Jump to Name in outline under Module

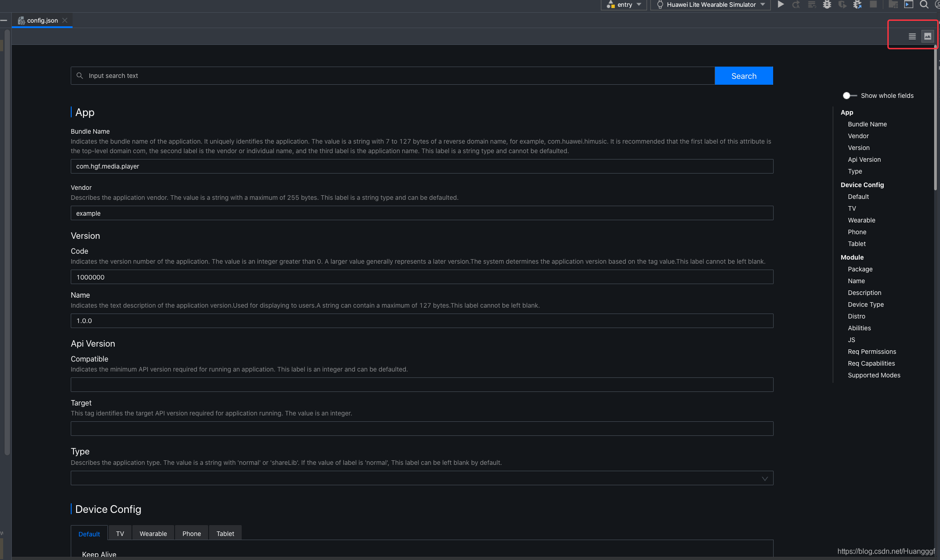pos(856,281)
